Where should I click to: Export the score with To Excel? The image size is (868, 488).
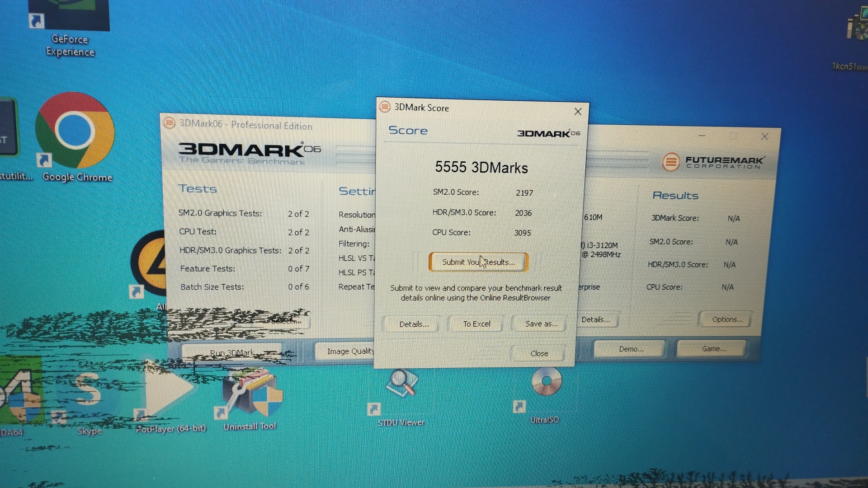click(x=476, y=324)
